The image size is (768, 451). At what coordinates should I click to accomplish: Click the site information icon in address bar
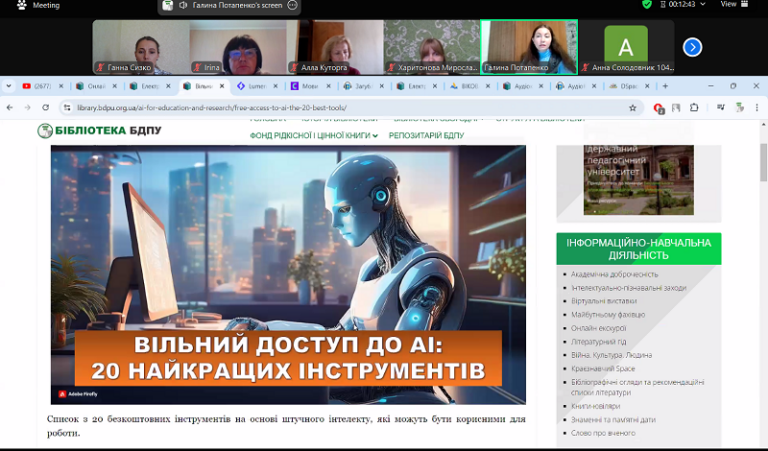[67, 108]
